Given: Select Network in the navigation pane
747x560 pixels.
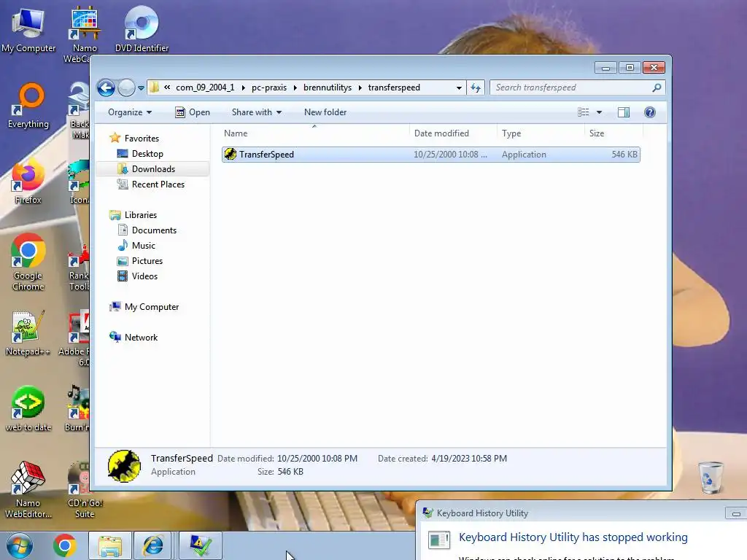Looking at the screenshot, I should pos(141,338).
